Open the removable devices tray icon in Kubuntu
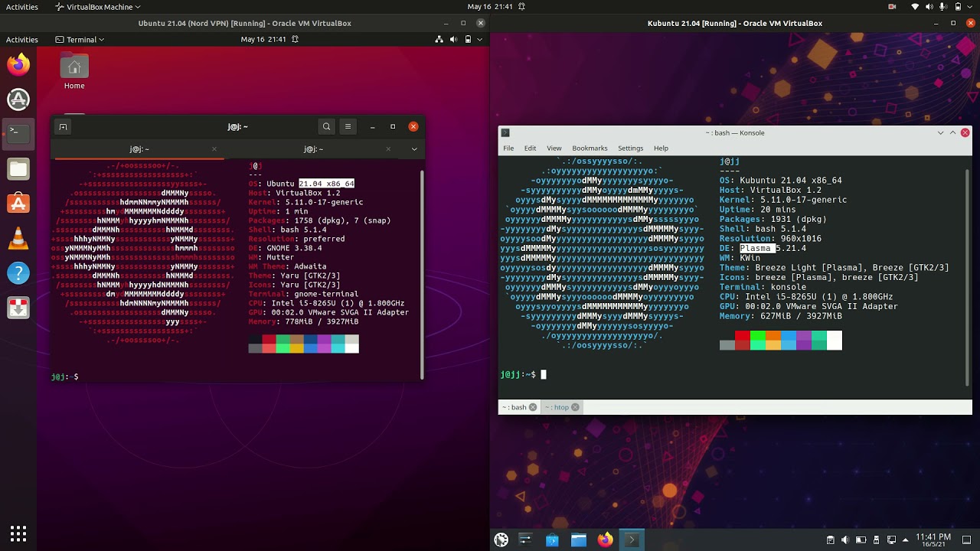Image resolution: width=980 pixels, height=551 pixels. point(876,540)
